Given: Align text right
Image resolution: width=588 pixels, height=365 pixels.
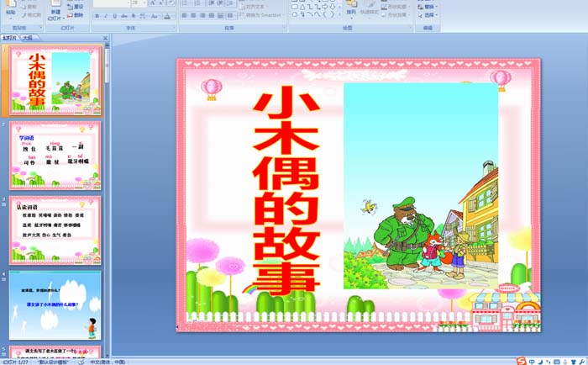Looking at the screenshot, I should (x=202, y=15).
